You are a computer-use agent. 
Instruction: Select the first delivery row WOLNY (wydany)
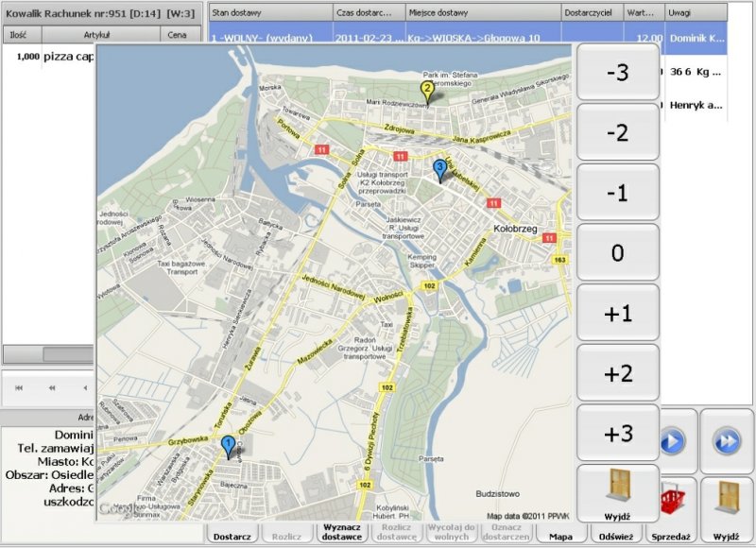point(269,39)
